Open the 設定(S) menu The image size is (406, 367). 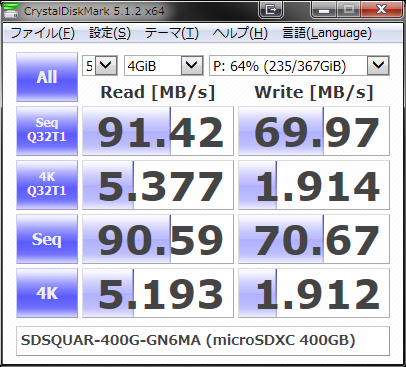click(110, 33)
